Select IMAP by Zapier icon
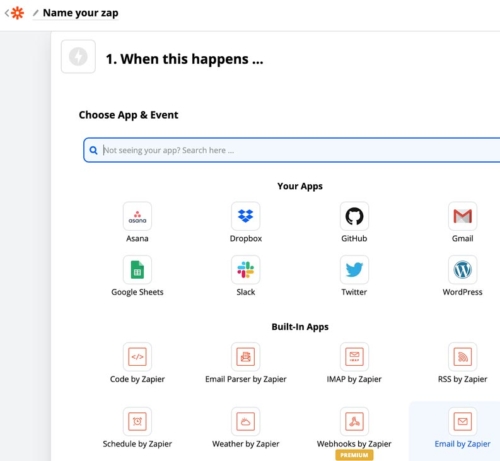 (x=354, y=357)
